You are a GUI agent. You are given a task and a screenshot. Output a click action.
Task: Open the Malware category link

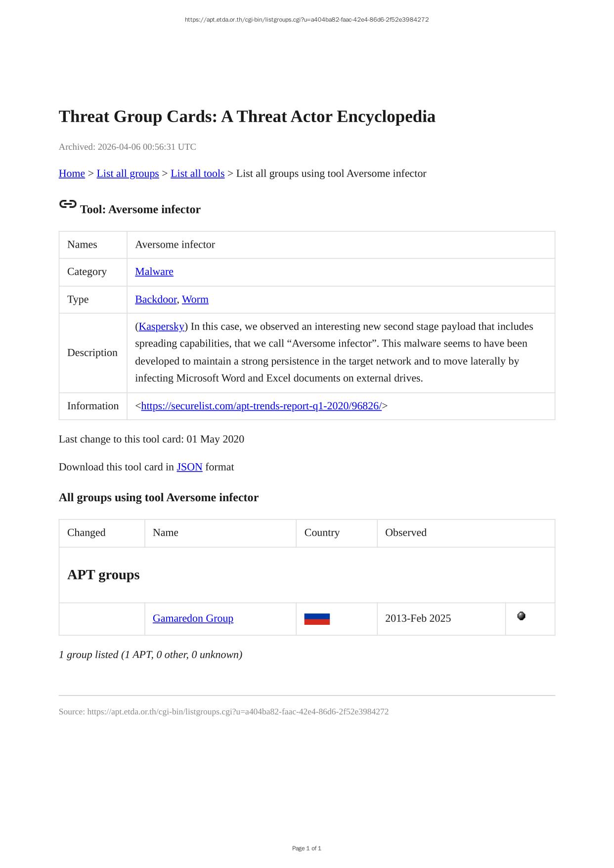(x=154, y=272)
